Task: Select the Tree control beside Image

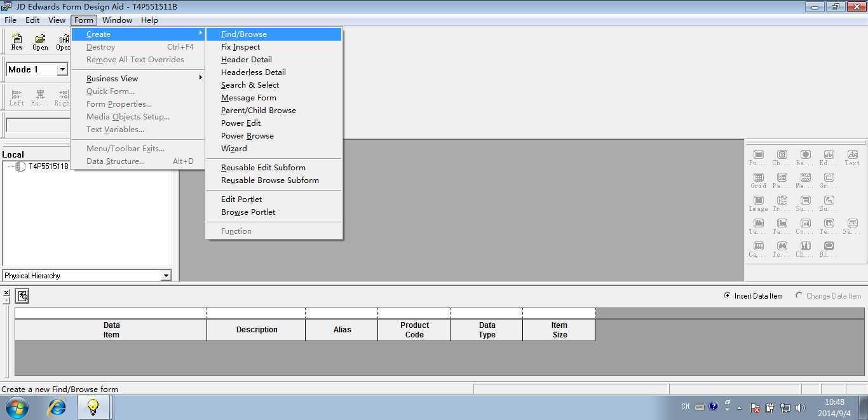Action: [782, 204]
